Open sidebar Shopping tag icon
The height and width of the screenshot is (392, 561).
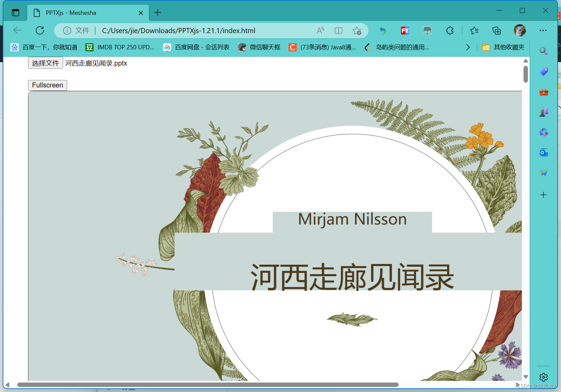[x=543, y=72]
